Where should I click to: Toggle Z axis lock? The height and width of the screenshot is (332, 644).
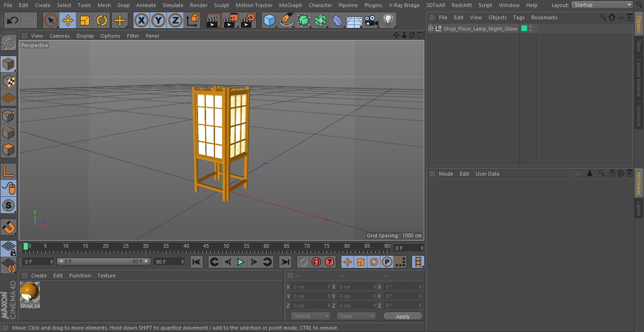tap(175, 20)
